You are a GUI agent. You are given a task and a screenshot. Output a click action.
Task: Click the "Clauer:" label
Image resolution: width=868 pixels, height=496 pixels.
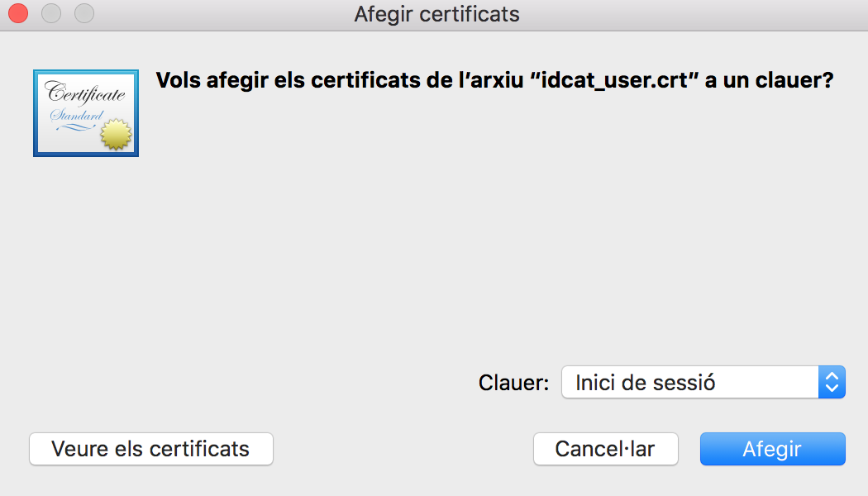pyautogui.click(x=513, y=383)
